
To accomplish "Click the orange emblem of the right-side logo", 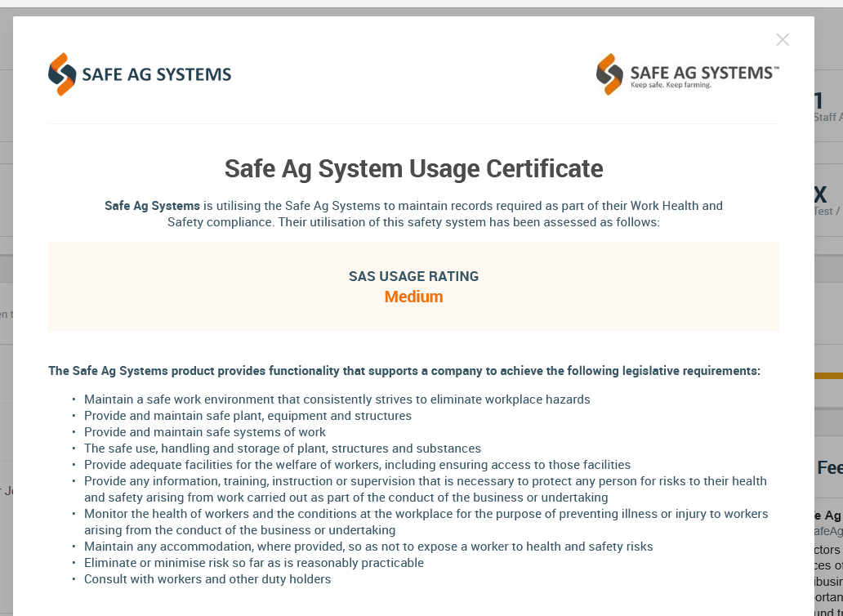I will point(608,74).
